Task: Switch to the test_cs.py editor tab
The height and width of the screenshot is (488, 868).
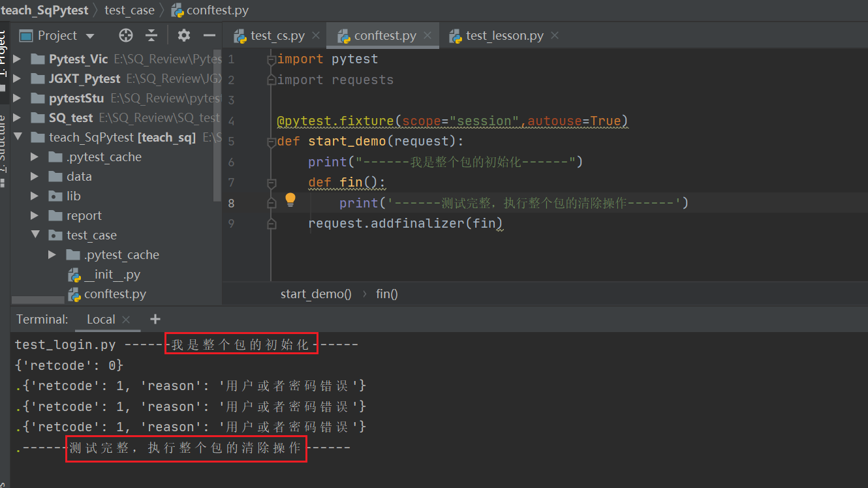Action: [x=277, y=35]
